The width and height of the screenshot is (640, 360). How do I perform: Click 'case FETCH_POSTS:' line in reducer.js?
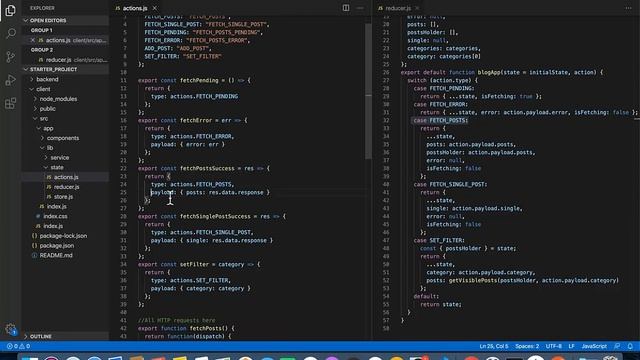coord(440,120)
